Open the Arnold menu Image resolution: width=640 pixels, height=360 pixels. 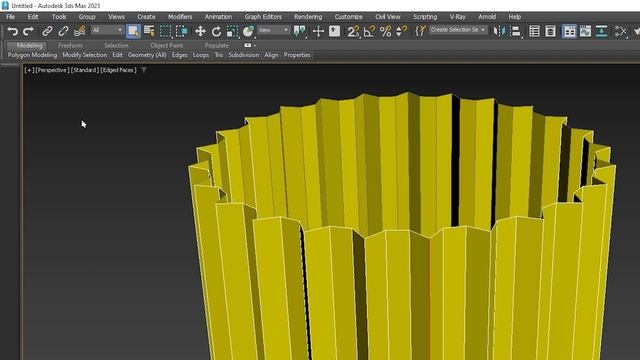coord(487,17)
